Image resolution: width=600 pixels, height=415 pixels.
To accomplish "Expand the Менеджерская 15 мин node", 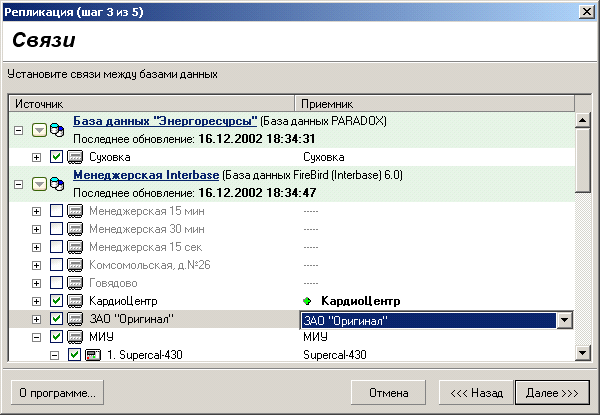I will (x=36, y=211).
